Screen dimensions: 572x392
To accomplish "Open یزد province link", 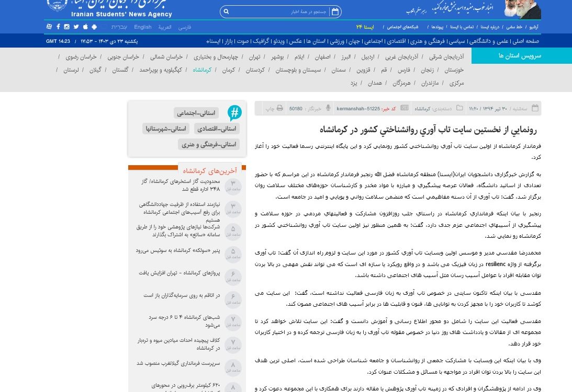I will coord(354,83).
